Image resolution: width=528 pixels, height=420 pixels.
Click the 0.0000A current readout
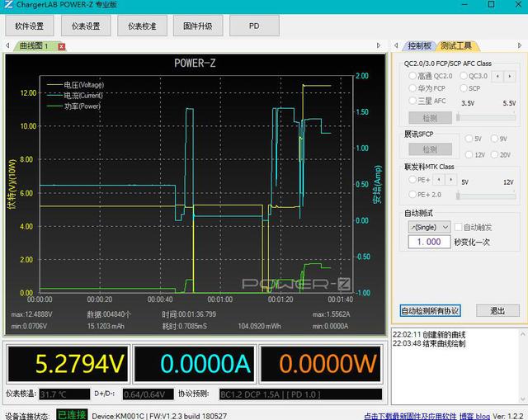[195, 364]
